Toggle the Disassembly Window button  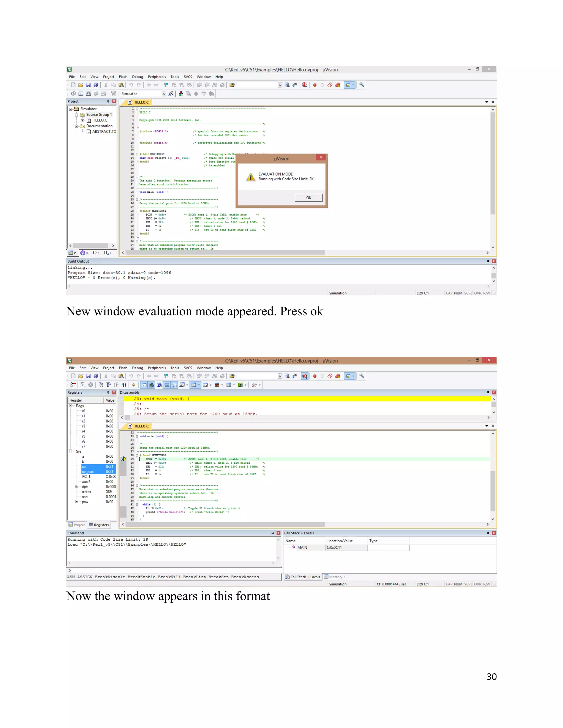(151, 385)
